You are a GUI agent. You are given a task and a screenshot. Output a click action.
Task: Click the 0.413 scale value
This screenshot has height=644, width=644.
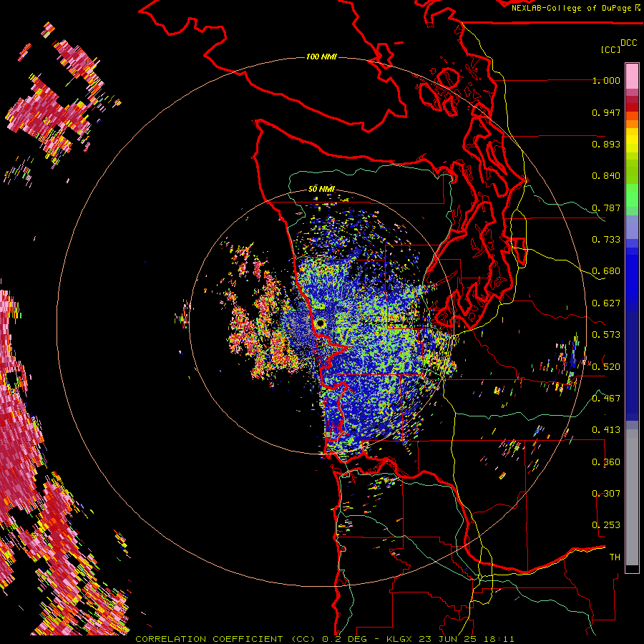click(606, 430)
